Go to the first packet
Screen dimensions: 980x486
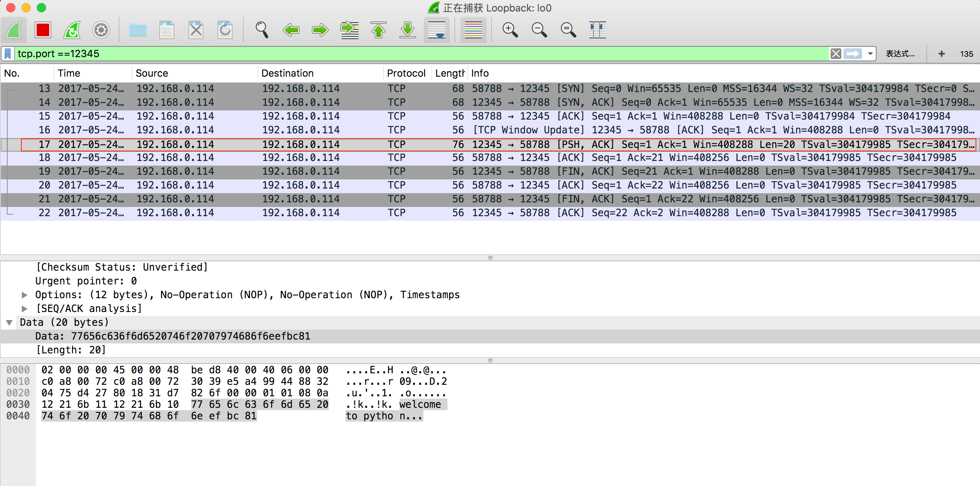coord(379,30)
